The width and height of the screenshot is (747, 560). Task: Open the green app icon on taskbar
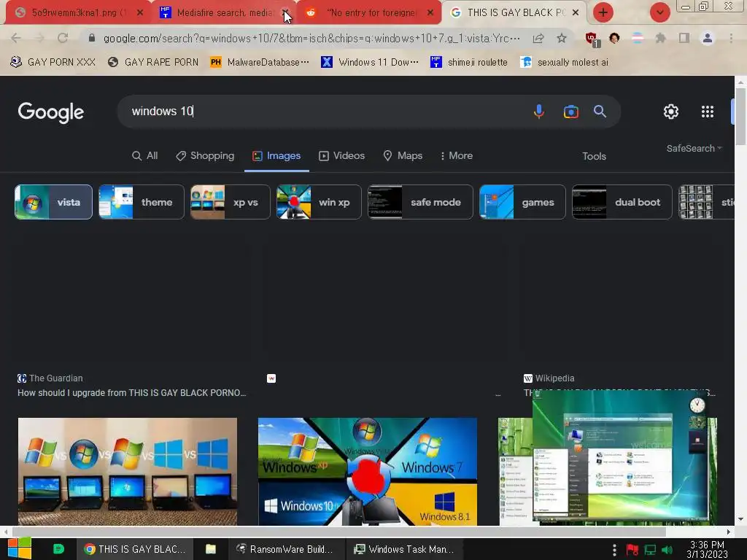pyautogui.click(x=58, y=549)
